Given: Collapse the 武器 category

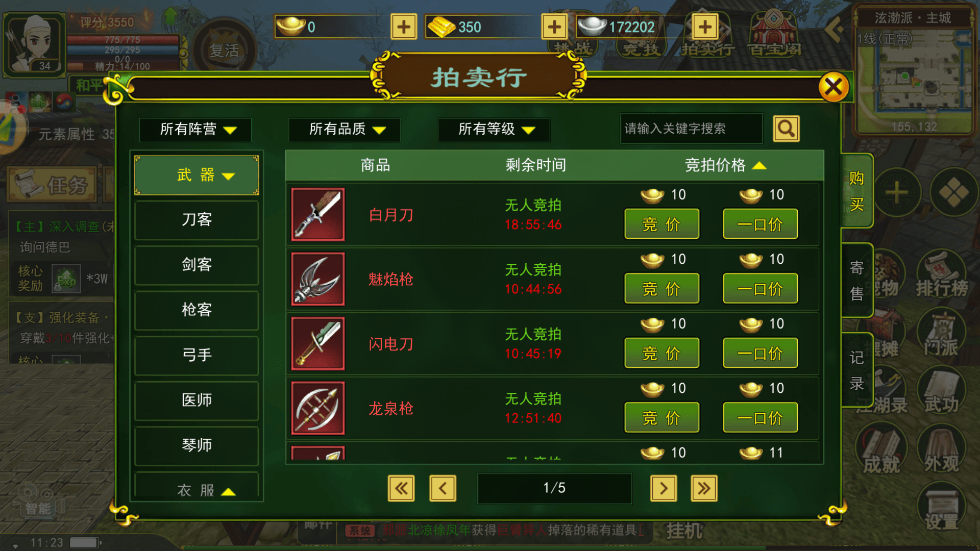Looking at the screenshot, I should [x=197, y=175].
